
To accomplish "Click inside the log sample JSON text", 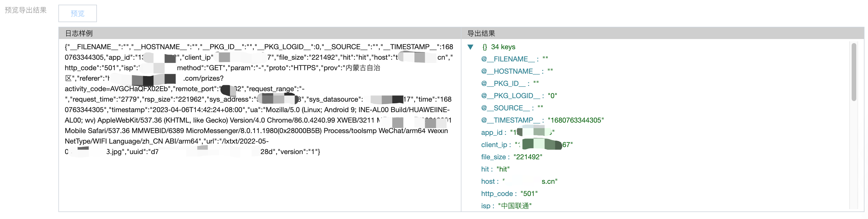I will [259, 99].
